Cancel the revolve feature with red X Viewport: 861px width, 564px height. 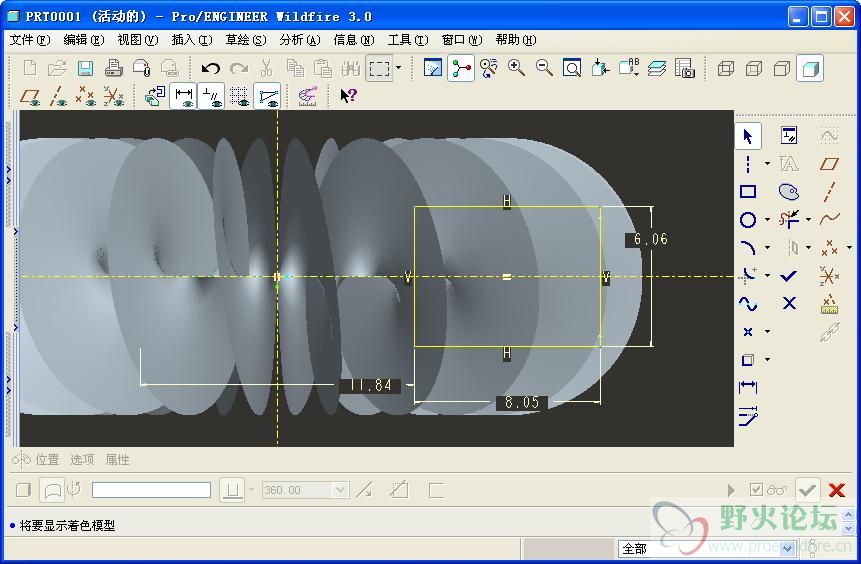click(837, 489)
